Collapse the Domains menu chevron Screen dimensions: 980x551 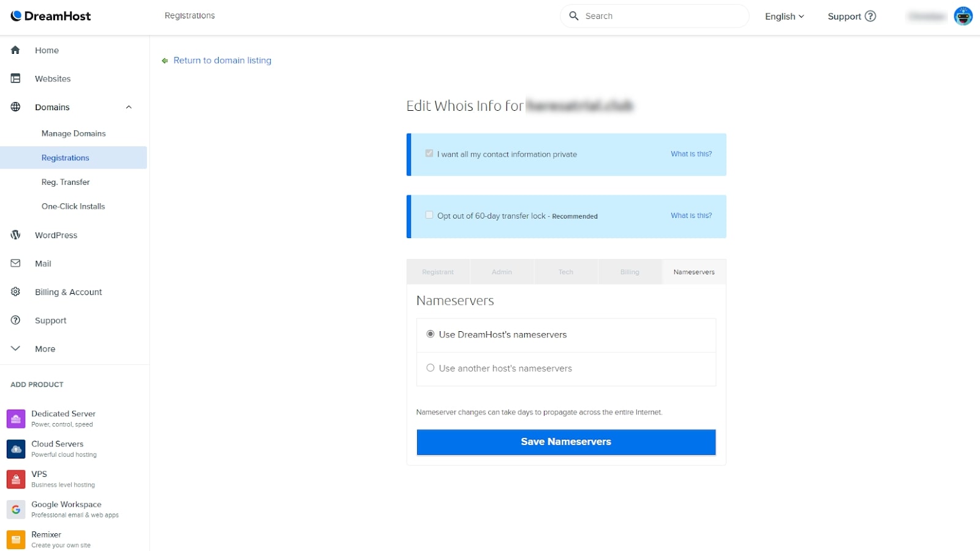(129, 107)
